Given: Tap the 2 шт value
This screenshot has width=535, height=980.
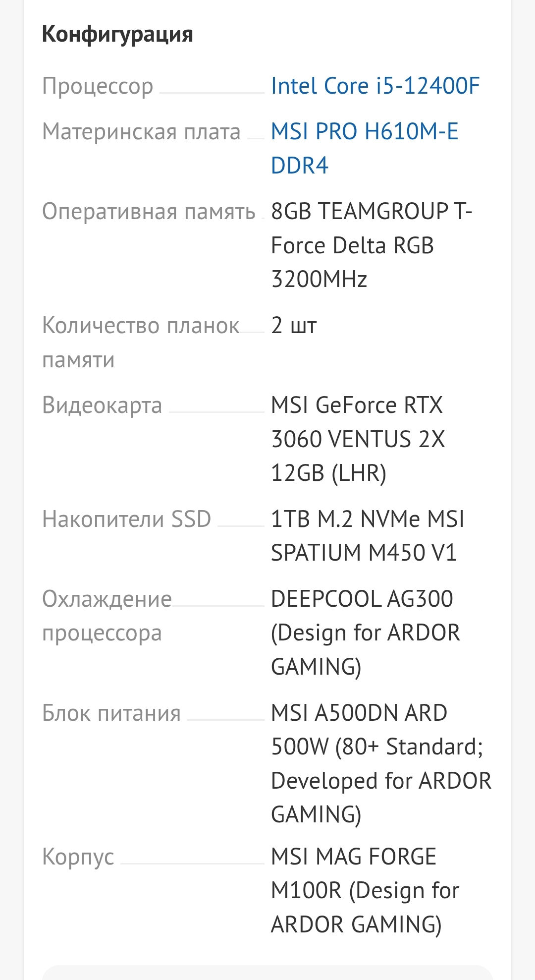Looking at the screenshot, I should 294,326.
